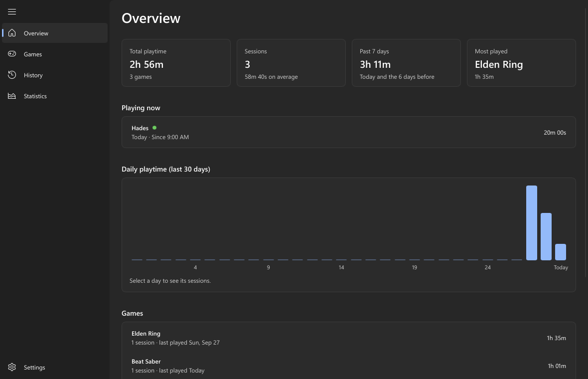Open Beat Saber in the Games list

349,366
